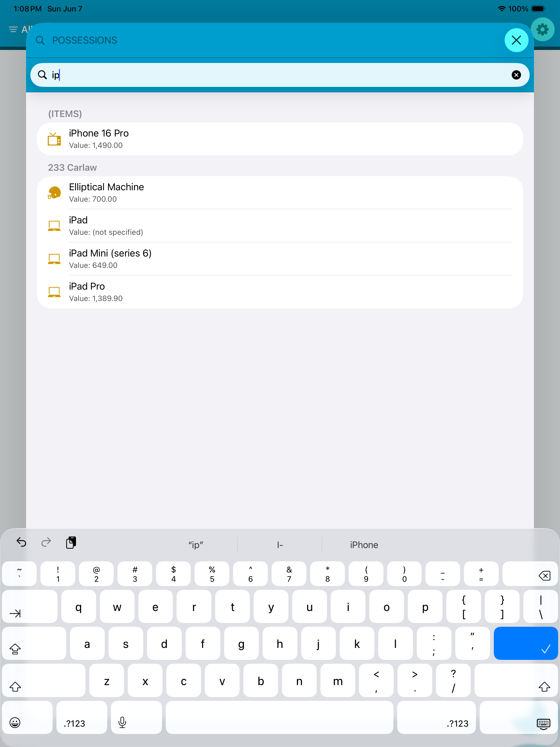Tap the letter a key
560x747 pixels.
point(87,643)
